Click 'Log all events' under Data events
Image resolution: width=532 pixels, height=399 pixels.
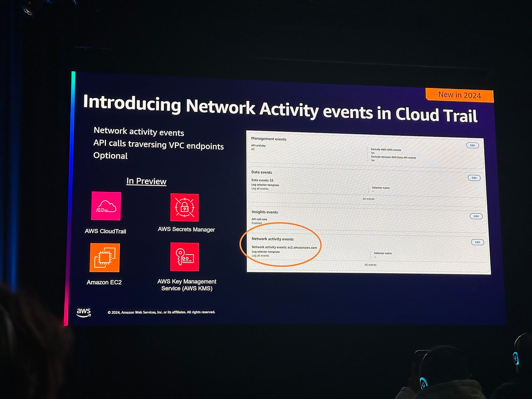pos(260,189)
